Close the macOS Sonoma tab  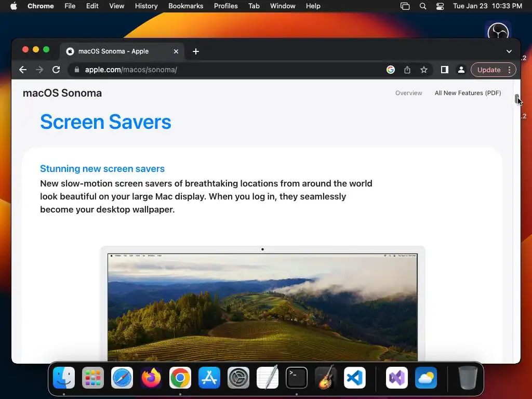coord(176,51)
